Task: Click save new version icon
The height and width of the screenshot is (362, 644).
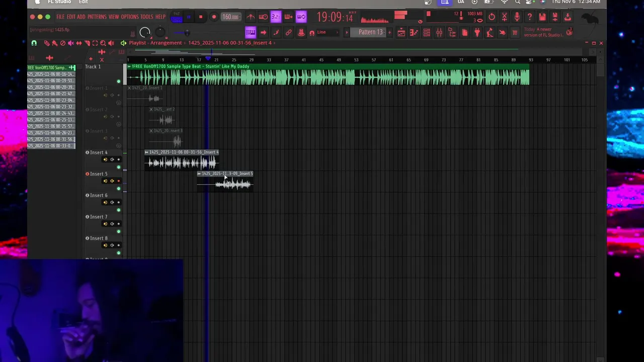Action: click(x=555, y=17)
